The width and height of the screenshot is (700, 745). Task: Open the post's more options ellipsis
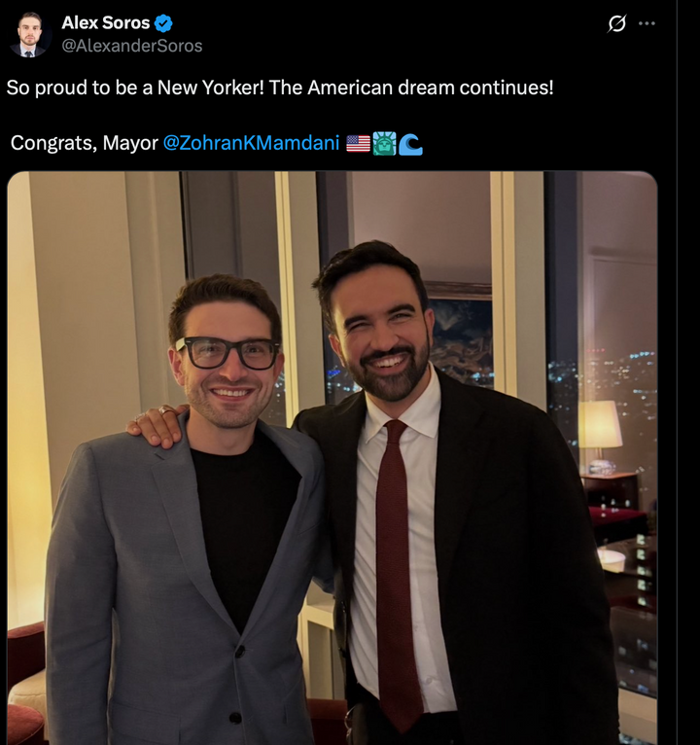click(x=647, y=24)
